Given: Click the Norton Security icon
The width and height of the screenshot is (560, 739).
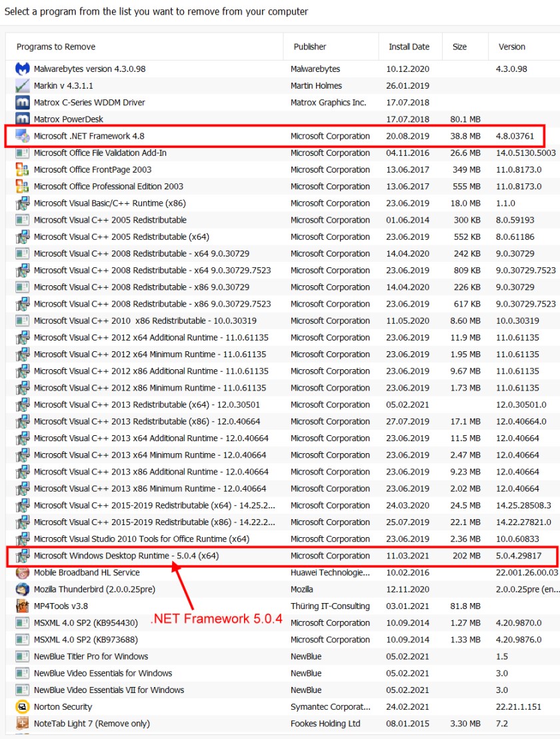Looking at the screenshot, I should (x=22, y=707).
